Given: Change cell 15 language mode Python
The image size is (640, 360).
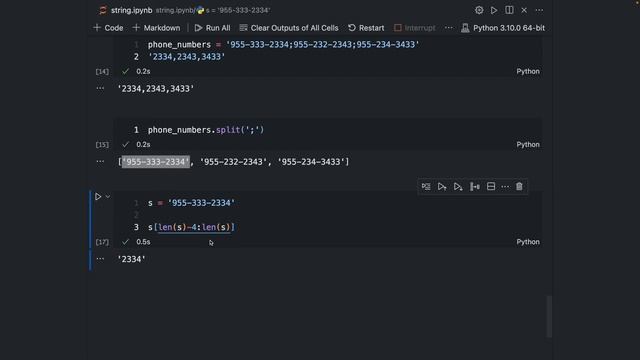Looking at the screenshot, I should 528,144.
